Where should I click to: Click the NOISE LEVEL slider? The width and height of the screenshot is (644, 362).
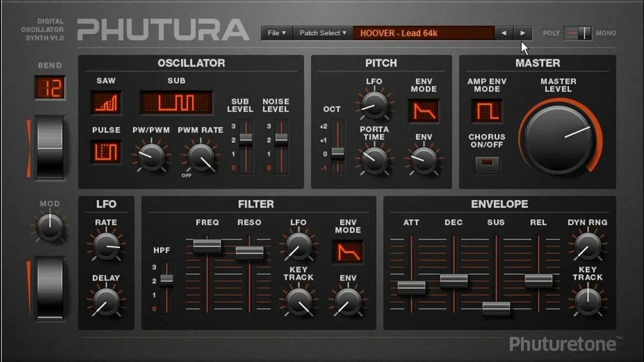(281, 147)
